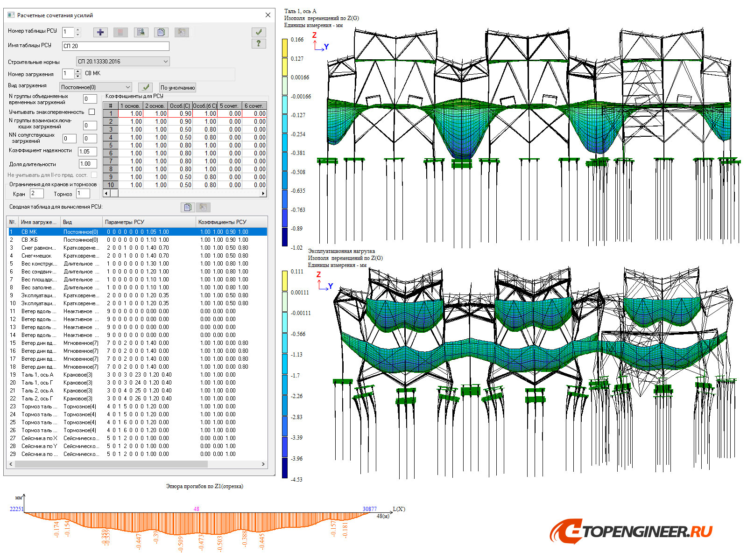The width and height of the screenshot is (747, 560).
Task: Click 'Имя загруже...' column header
Action: coord(39,222)
